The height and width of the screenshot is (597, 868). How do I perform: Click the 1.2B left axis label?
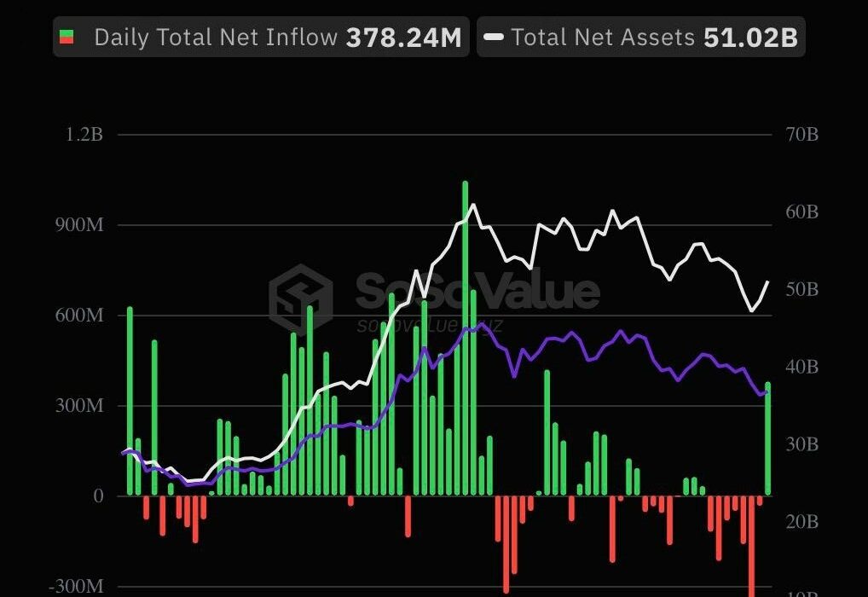pos(84,134)
